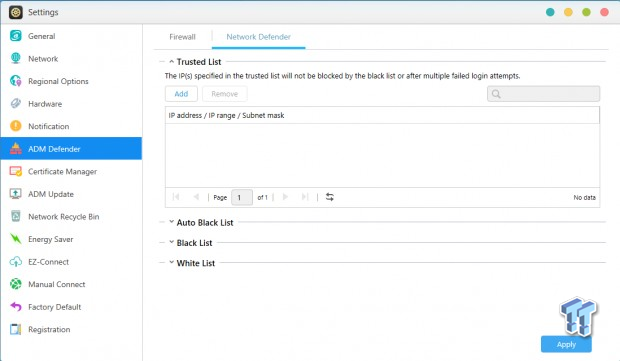Click the Hardware icon in sidebar

click(16, 104)
